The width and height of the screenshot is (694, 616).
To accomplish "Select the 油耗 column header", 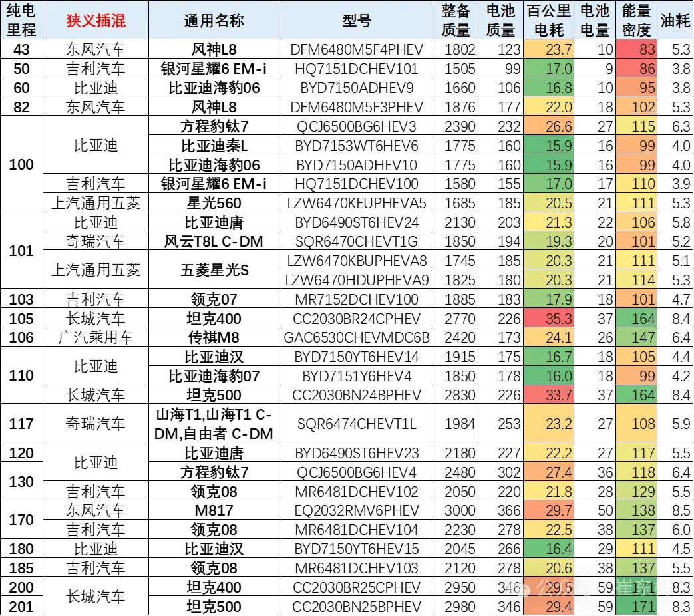I will click(675, 20).
